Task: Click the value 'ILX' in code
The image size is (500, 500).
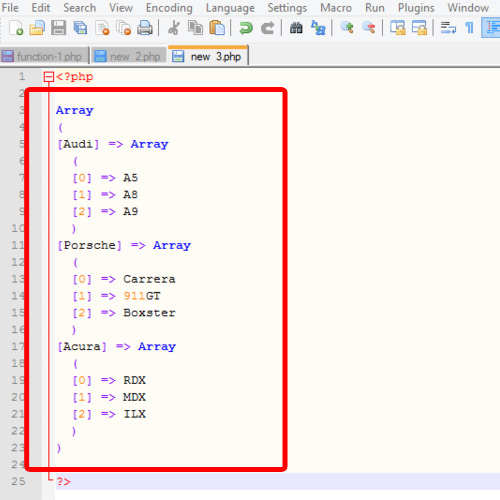Action: click(134, 414)
